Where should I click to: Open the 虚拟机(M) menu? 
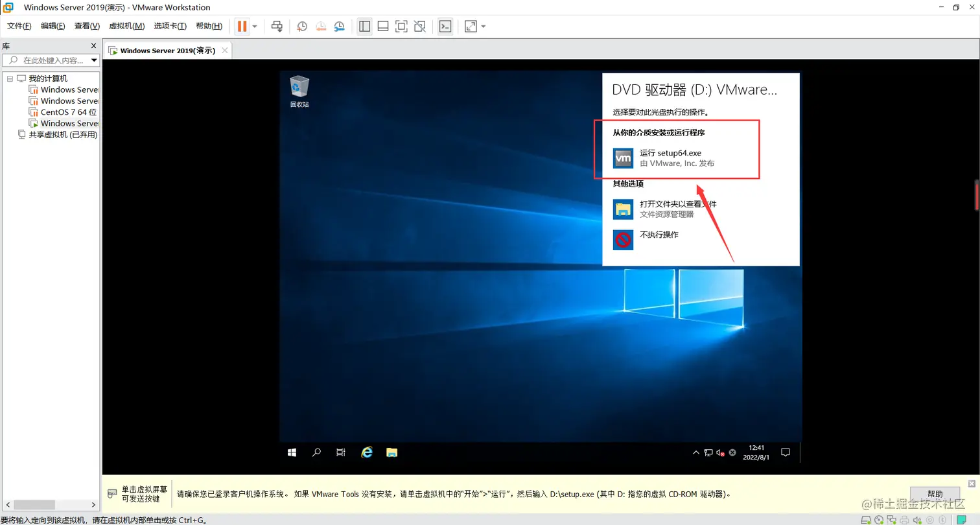126,26
